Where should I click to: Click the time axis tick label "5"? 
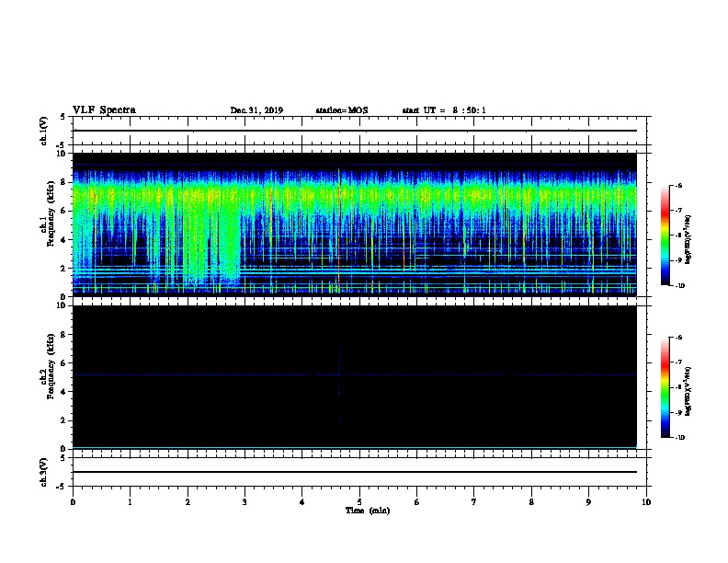click(x=359, y=502)
